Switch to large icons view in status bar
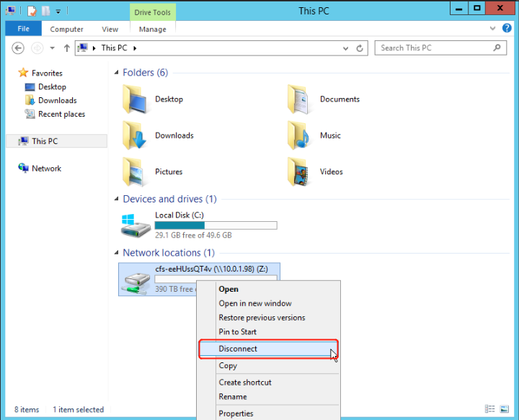 505,409
